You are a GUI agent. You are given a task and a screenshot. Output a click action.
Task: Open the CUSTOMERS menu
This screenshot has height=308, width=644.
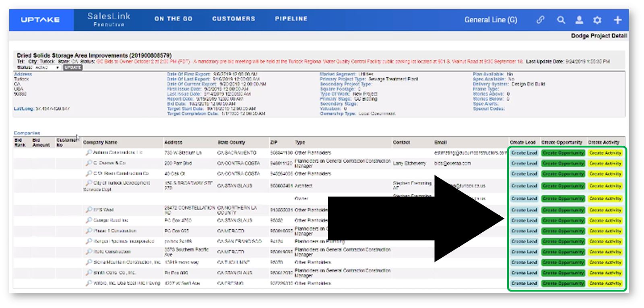[234, 19]
